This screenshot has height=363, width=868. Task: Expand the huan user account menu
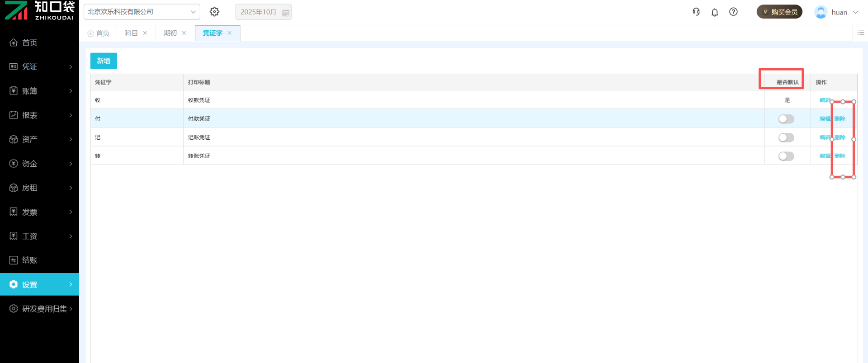tap(837, 12)
